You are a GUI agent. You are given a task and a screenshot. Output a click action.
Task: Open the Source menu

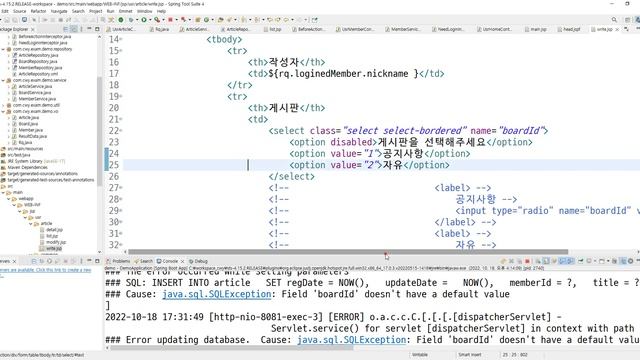(19, 11)
